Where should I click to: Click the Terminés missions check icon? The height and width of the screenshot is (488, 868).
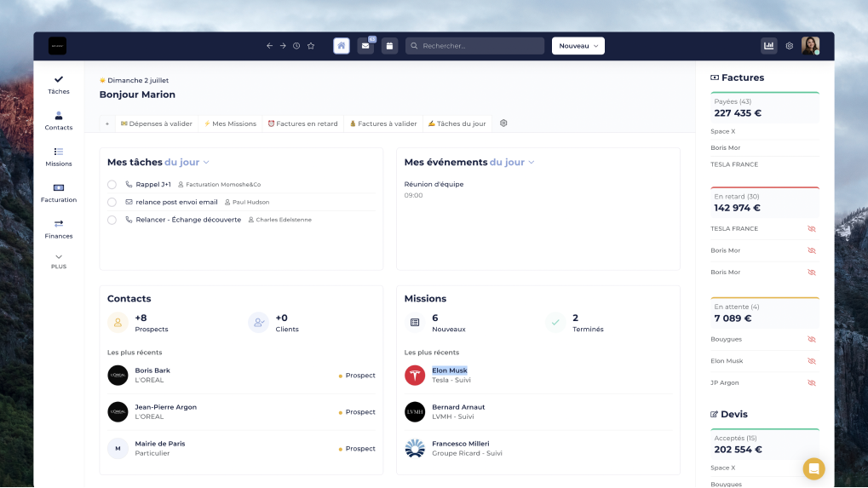pyautogui.click(x=555, y=323)
